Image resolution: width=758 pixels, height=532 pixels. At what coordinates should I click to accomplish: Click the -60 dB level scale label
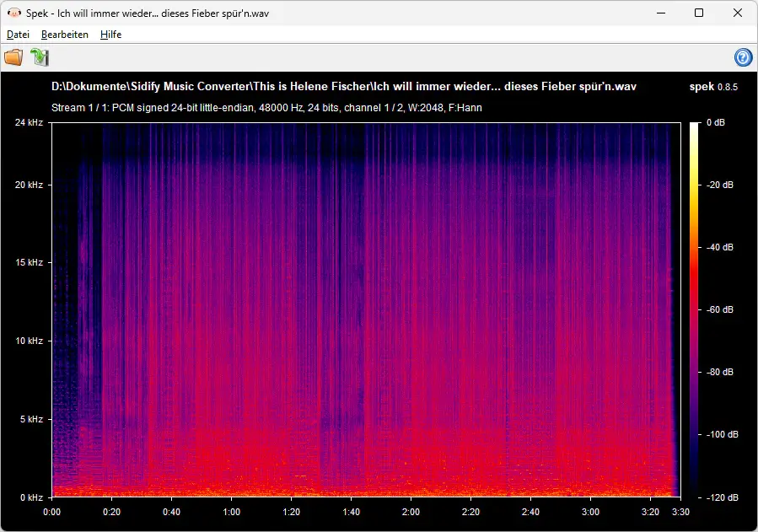pos(720,309)
